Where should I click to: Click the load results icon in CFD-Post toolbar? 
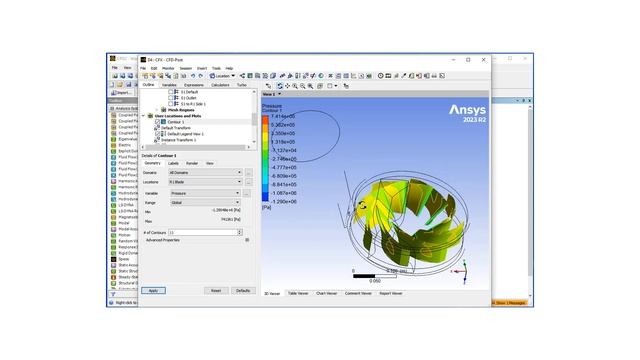(x=145, y=76)
